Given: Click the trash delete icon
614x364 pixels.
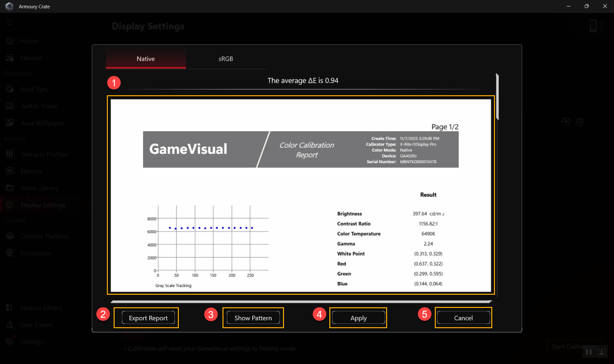Looking at the screenshot, I should (580, 122).
